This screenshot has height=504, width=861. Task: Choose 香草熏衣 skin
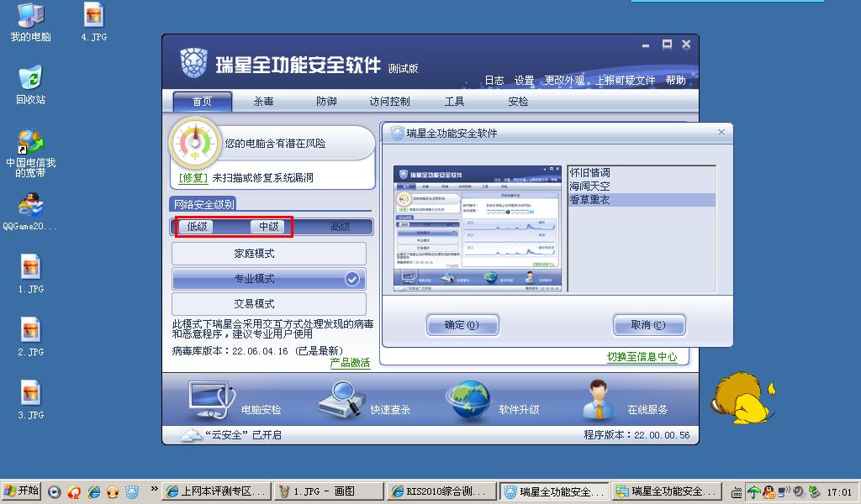click(642, 200)
